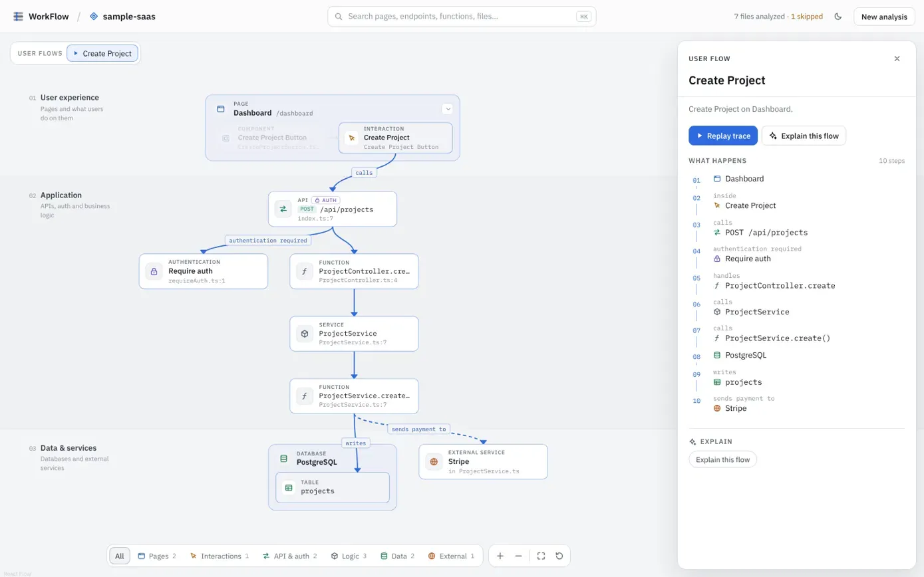The image size is (924, 577).
Task: Click the Explain this flow sparkle button at top
Action: click(x=804, y=136)
